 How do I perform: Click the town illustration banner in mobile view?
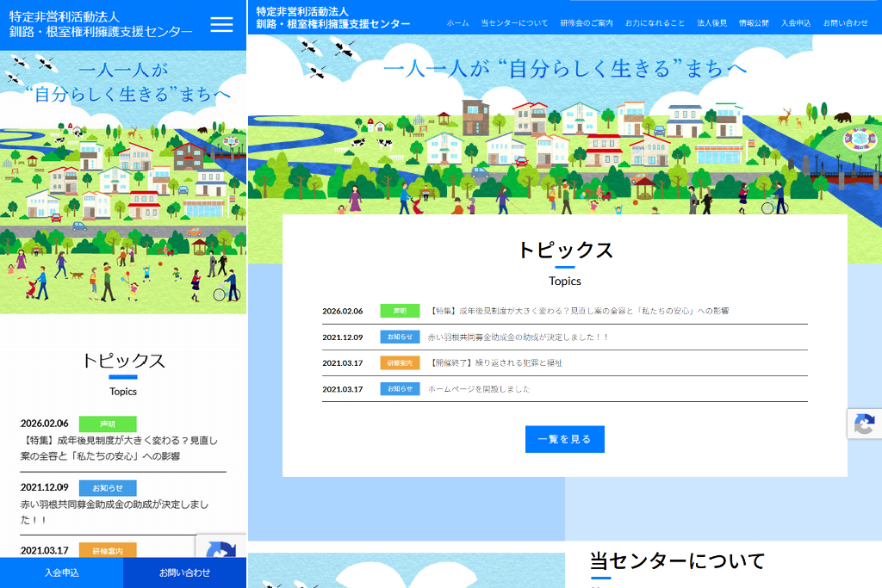click(x=123, y=183)
